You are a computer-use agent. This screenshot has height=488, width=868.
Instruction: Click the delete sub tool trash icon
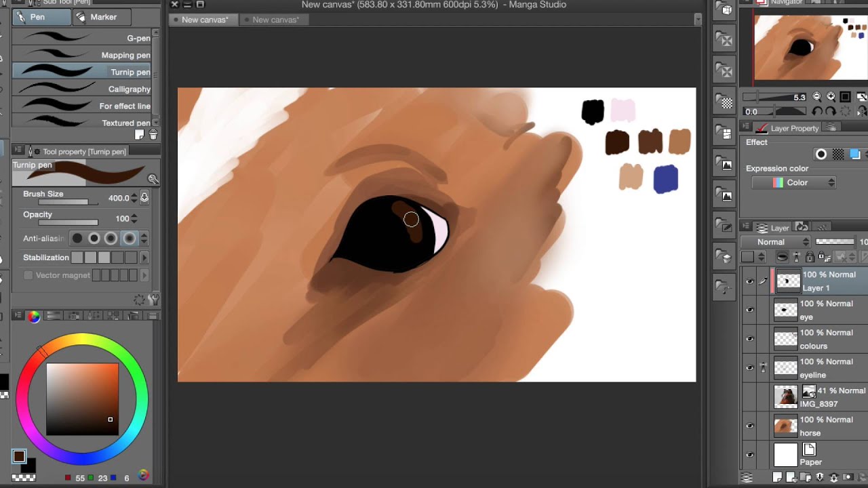153,135
